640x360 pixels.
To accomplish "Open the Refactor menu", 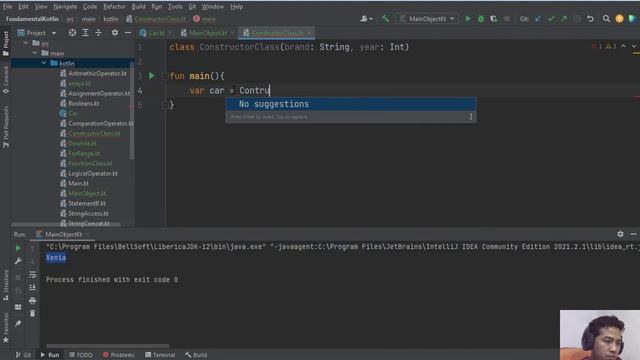I will click(x=114, y=7).
